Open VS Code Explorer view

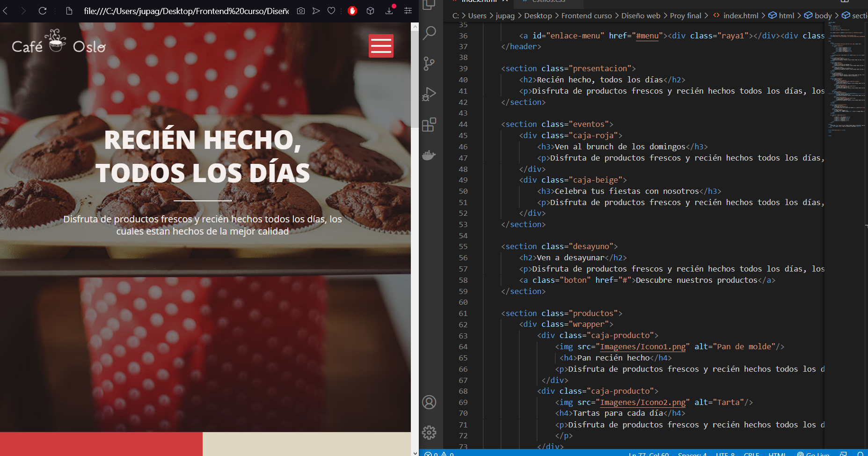click(429, 5)
